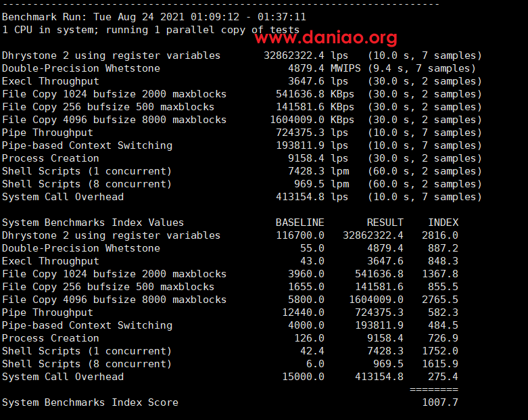Click the Shell Scripts index value 1752.0
Viewport: 528px width, 420px height.
(439, 351)
